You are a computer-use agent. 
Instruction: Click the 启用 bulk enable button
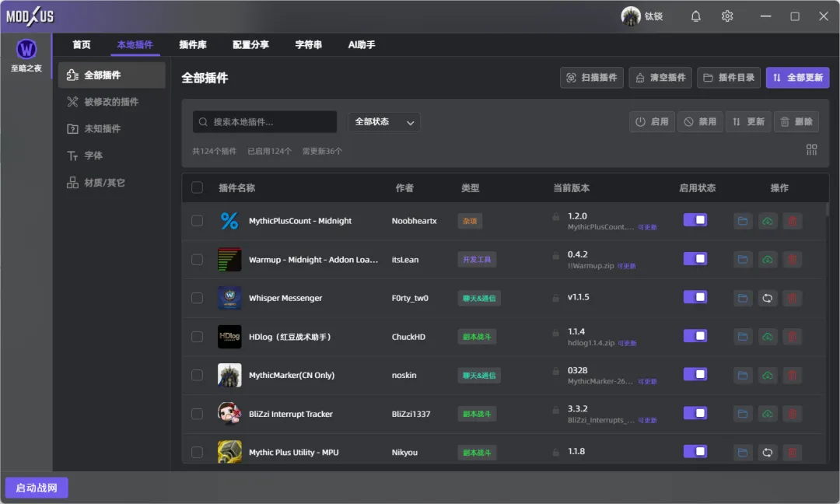coord(652,121)
